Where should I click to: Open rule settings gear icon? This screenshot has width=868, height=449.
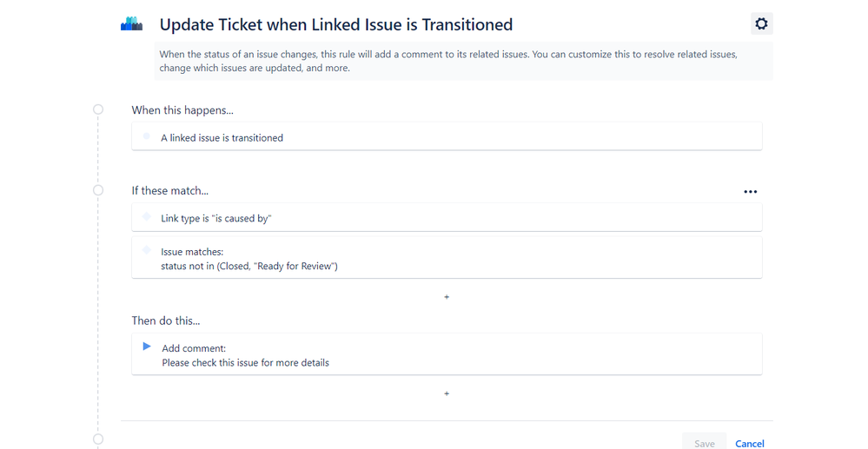761,23
